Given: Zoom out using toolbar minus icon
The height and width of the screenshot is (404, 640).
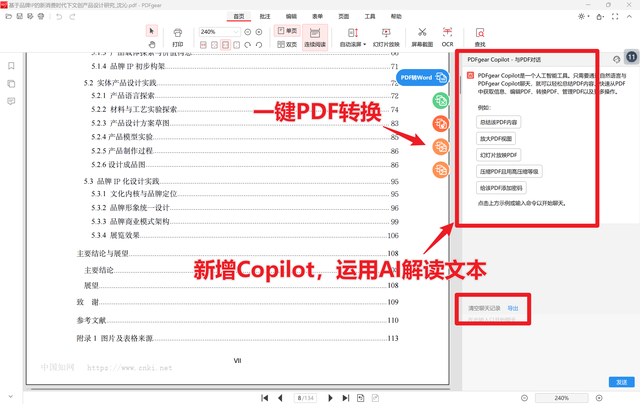Looking at the screenshot, I should pos(248,32).
